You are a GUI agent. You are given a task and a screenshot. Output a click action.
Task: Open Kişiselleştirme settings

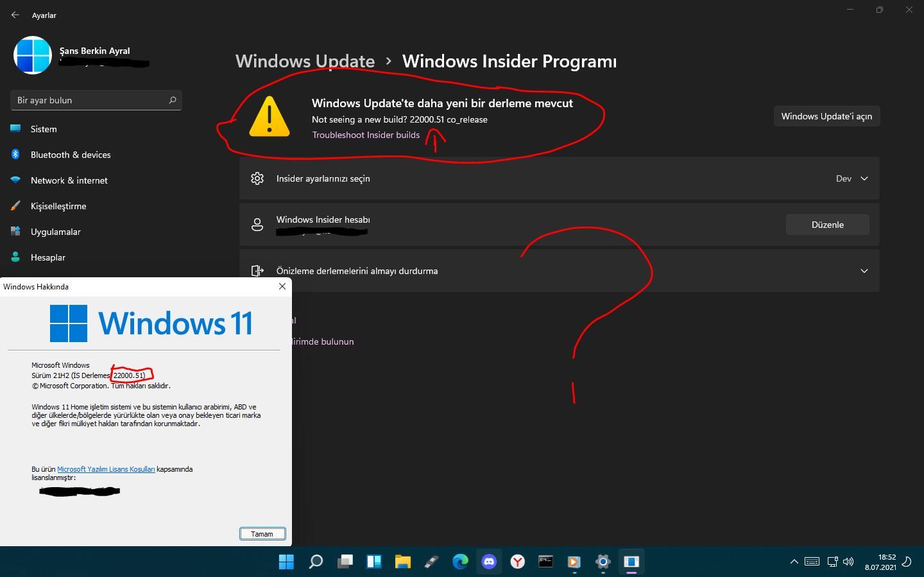pos(58,206)
